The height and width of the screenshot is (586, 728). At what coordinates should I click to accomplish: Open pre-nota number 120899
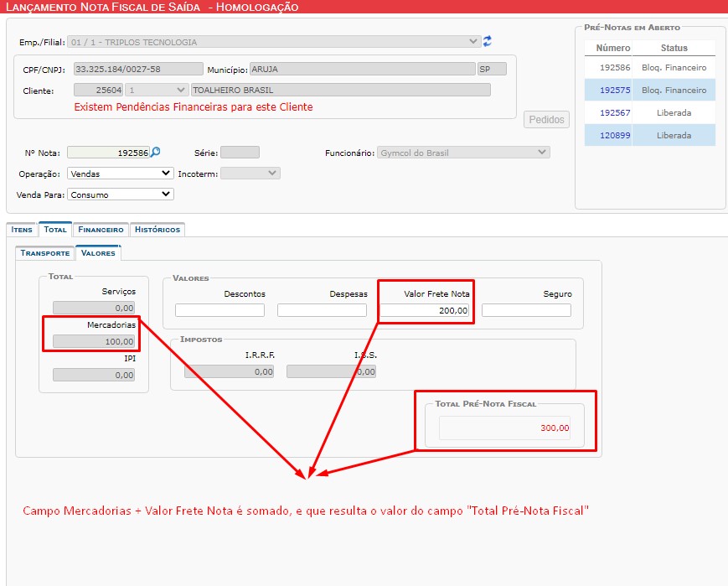tap(615, 135)
